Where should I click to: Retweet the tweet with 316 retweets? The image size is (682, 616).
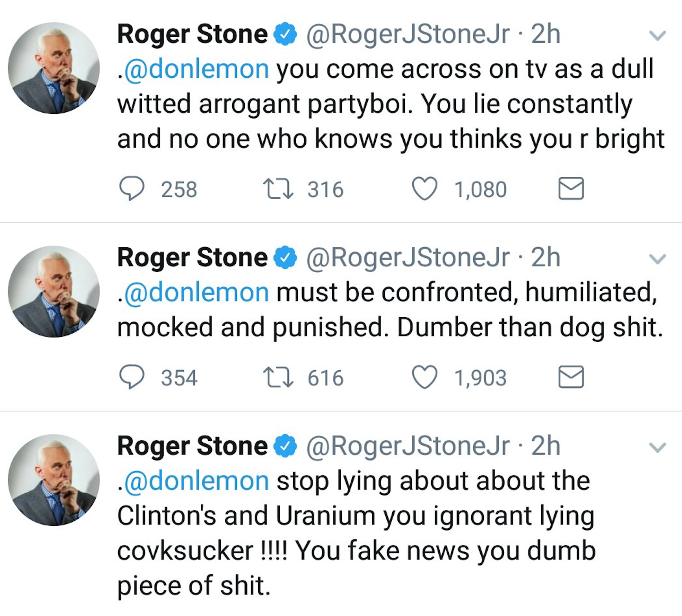point(278,188)
